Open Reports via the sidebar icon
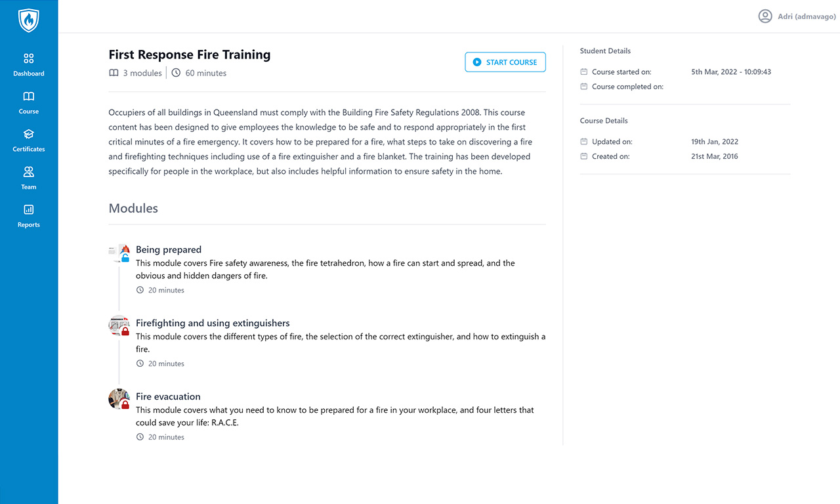 point(28,214)
